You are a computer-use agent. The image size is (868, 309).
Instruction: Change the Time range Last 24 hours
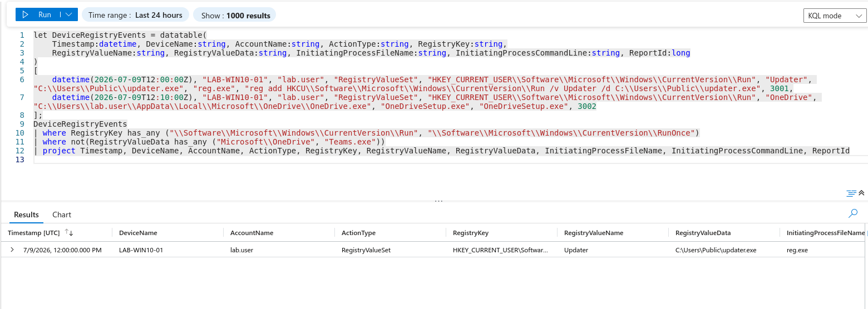(135, 15)
